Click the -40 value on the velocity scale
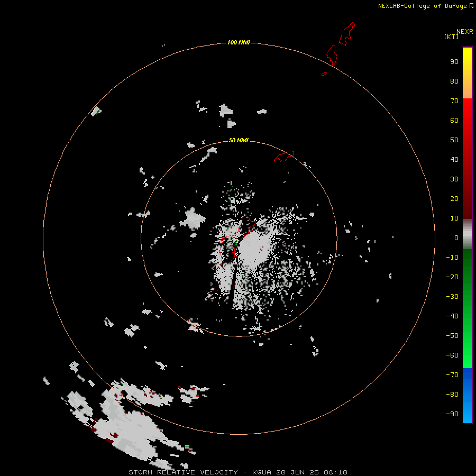Viewport: 476px width, 476px height. [x=452, y=316]
